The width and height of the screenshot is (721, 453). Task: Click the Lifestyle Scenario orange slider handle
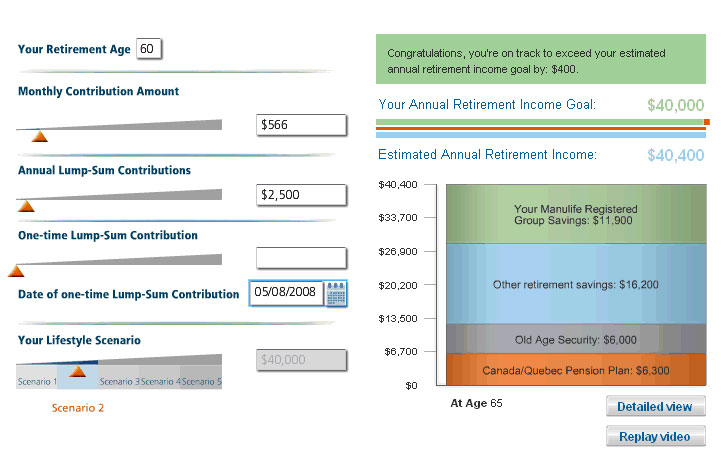77,371
